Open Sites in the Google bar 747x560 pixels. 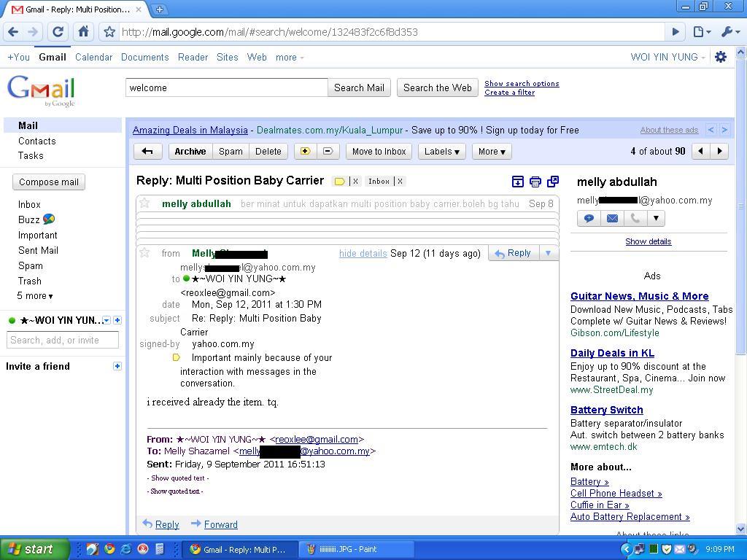[x=228, y=57]
